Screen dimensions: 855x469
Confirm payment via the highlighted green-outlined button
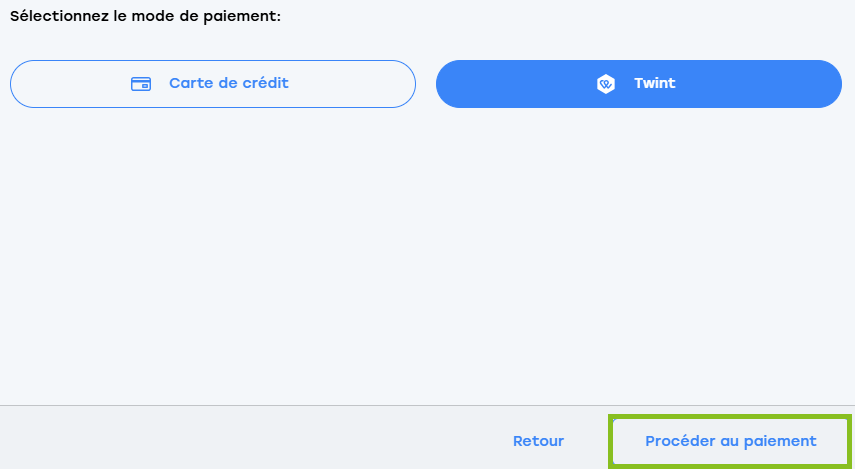click(x=731, y=441)
